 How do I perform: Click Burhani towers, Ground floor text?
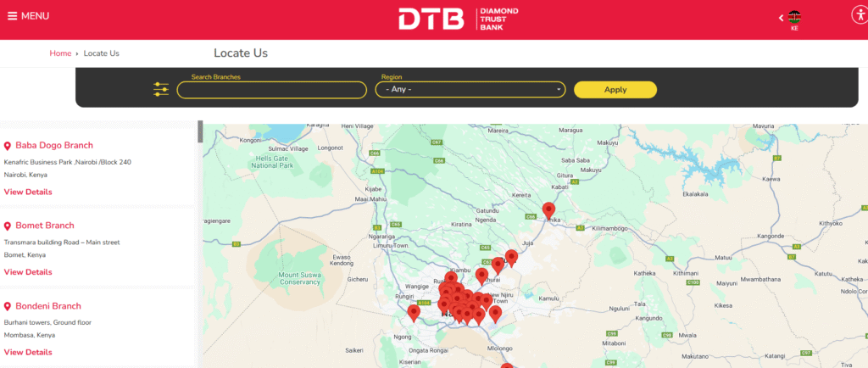click(47, 322)
